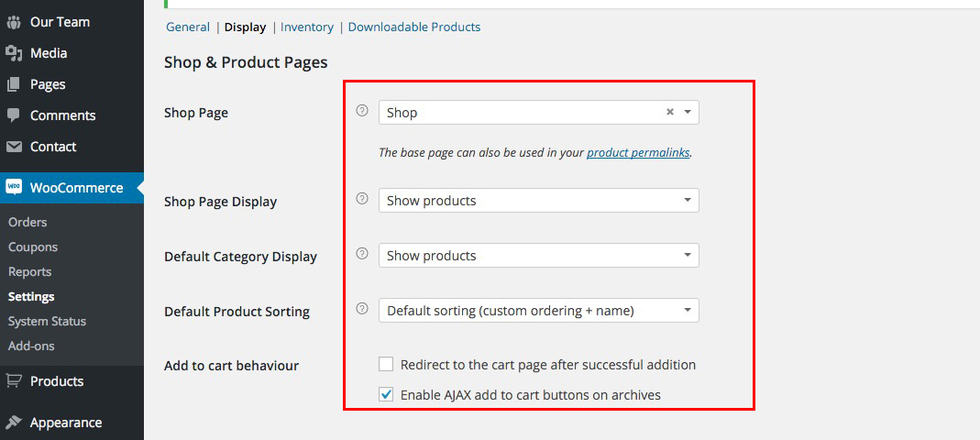Uncheck Enable AJAX add to cart buttons
This screenshot has width=980, height=440.
(386, 395)
